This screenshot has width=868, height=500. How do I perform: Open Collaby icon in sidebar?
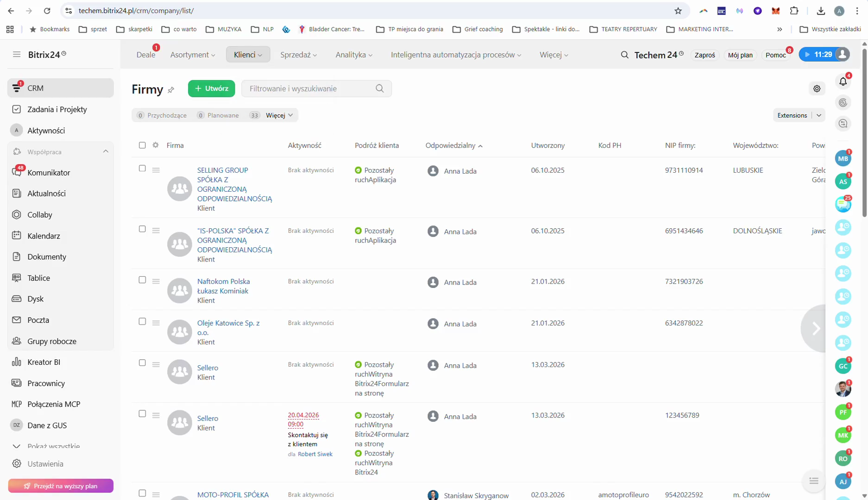click(x=17, y=214)
